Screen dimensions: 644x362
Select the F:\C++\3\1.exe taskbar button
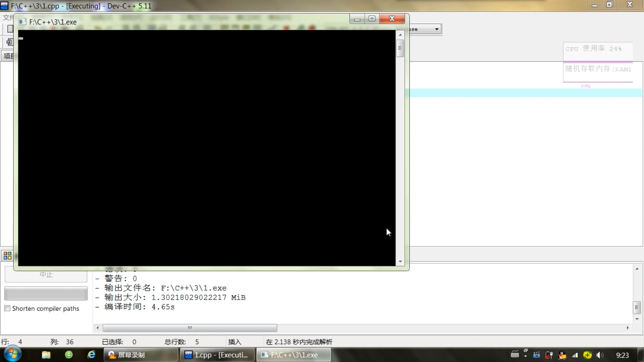[294, 355]
